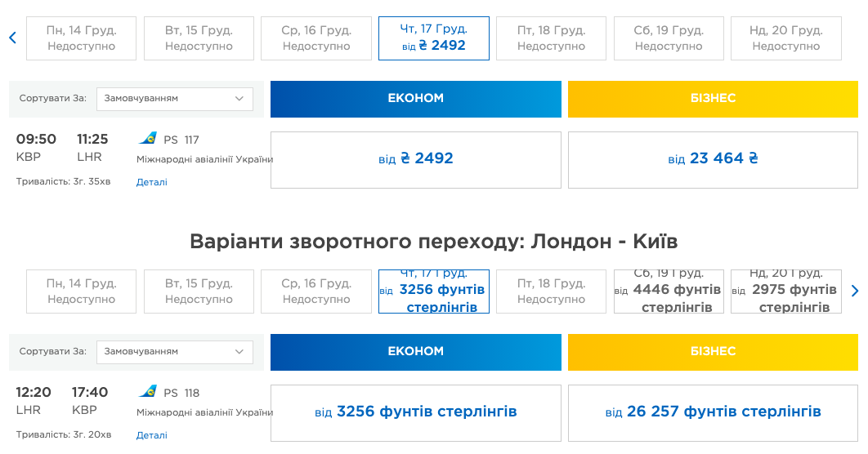868x454 pixels.
Task: Choose economy fare від ₴ 2492
Action: (x=416, y=160)
